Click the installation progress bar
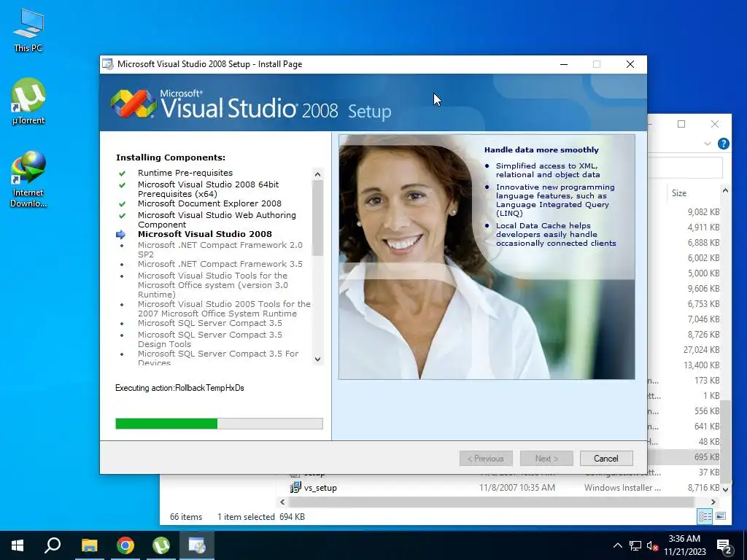 (219, 424)
